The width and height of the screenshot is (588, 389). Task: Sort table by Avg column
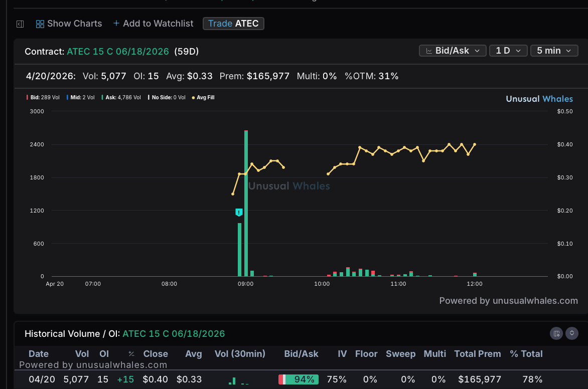pyautogui.click(x=194, y=354)
